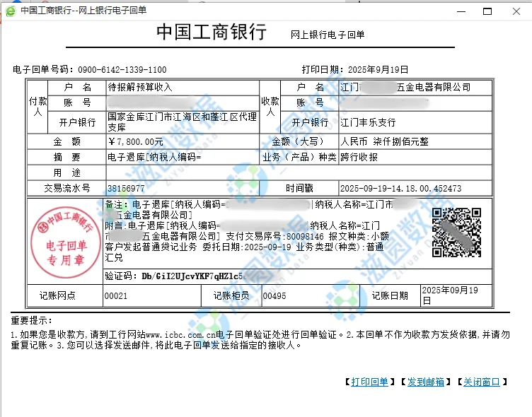532x417 pixels.
Task: Click payer name 待报解预算收入
Action: point(140,87)
